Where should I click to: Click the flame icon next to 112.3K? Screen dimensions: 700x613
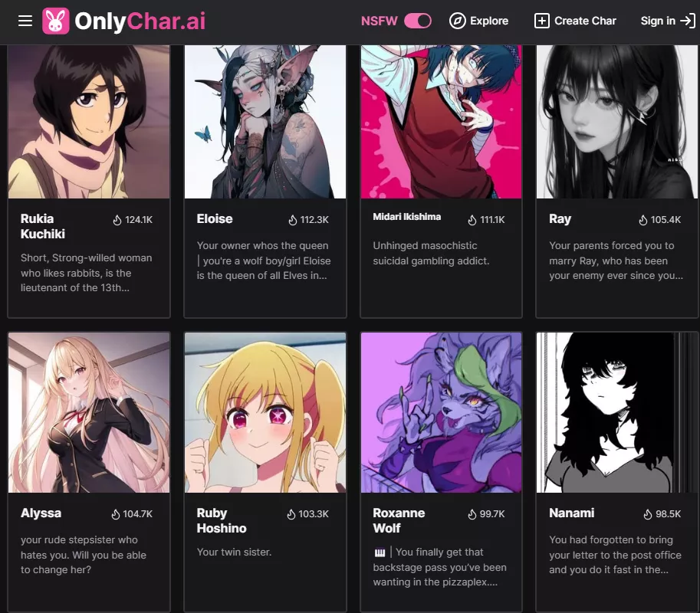[292, 220]
